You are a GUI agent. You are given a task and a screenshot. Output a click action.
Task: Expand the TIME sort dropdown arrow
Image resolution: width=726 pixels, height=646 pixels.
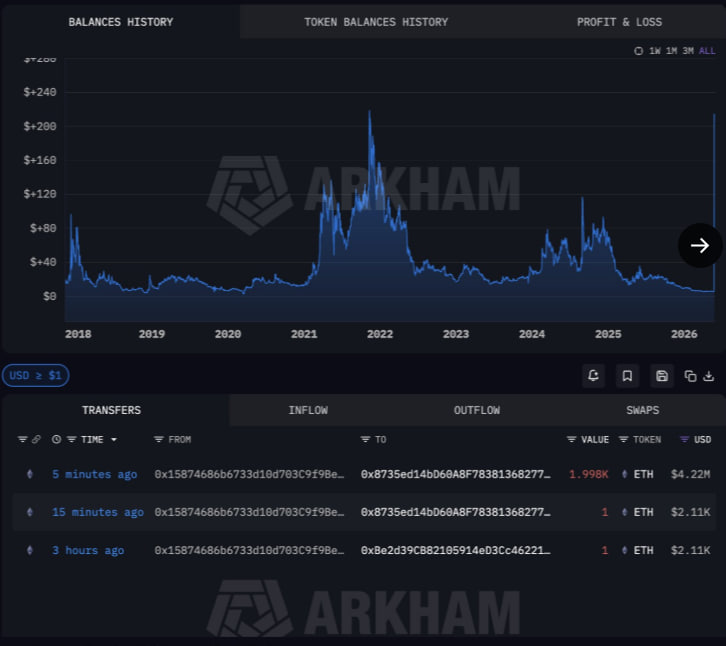point(114,439)
